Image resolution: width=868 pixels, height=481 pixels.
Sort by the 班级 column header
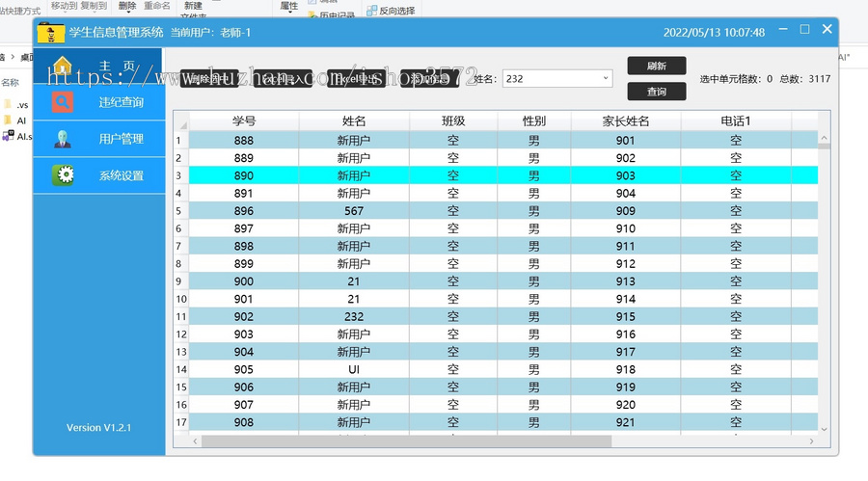453,121
